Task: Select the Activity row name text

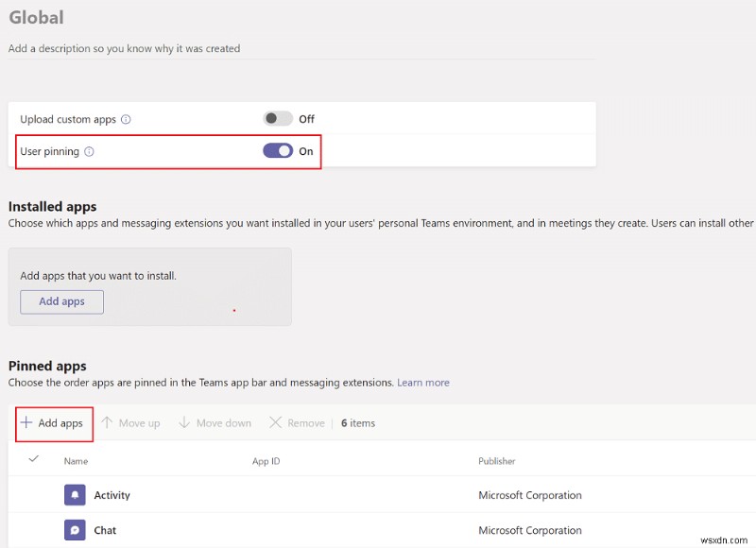Action: [x=112, y=495]
